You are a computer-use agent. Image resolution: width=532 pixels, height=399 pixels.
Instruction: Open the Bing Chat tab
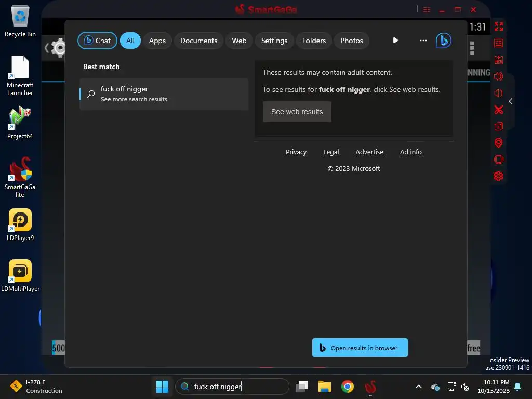click(x=97, y=41)
